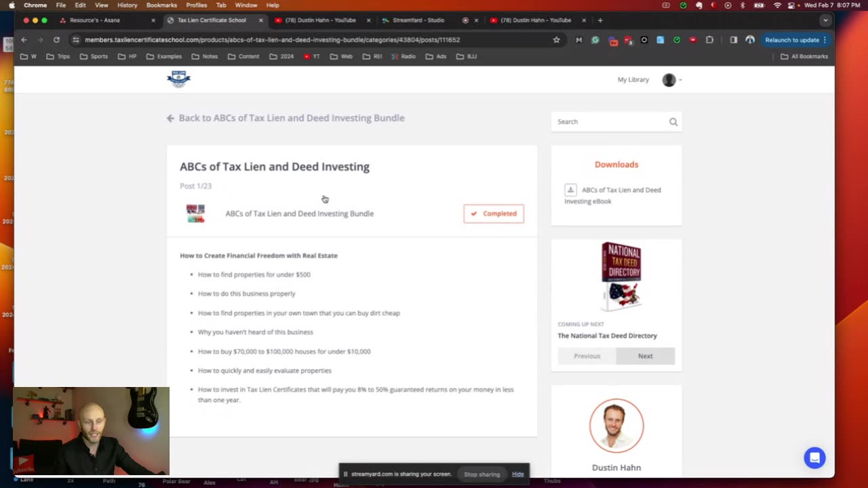Open National Tax Deed Directory cover thumbnail
Screen dimensions: 868x488
click(x=621, y=277)
